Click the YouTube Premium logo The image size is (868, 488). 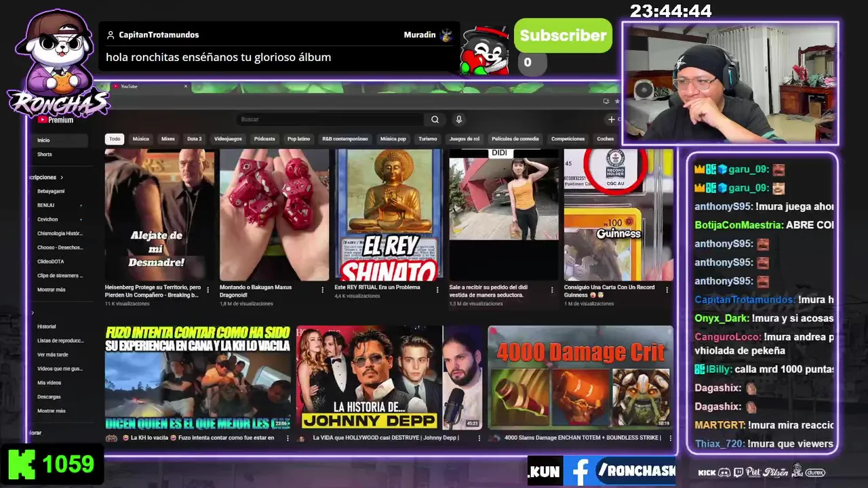click(x=56, y=120)
